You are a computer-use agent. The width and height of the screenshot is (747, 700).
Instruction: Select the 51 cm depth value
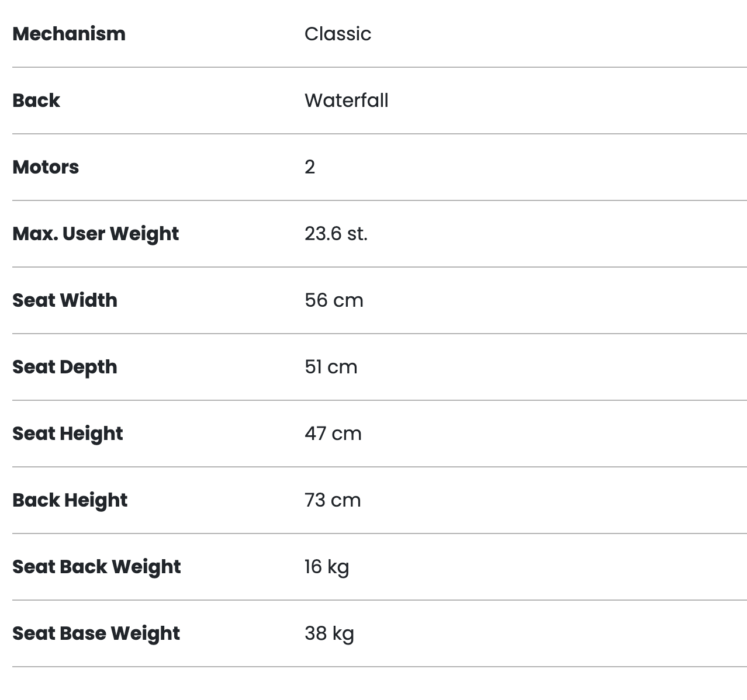pyautogui.click(x=331, y=367)
